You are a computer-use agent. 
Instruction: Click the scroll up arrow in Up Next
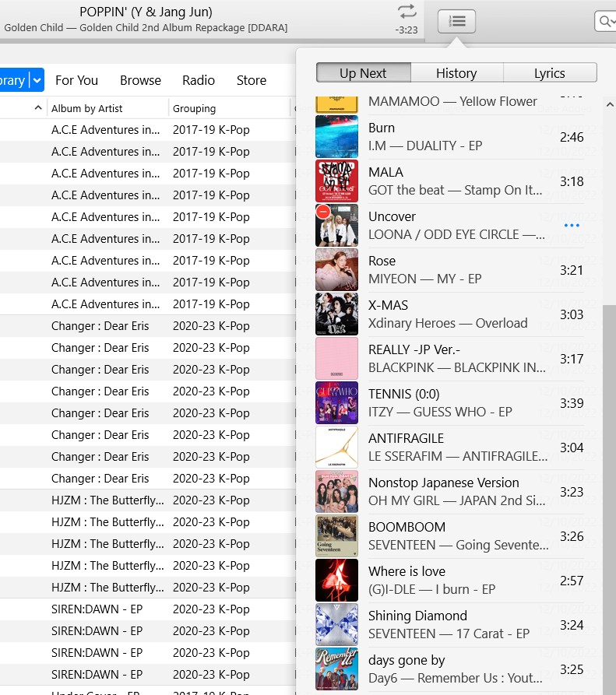click(x=610, y=104)
